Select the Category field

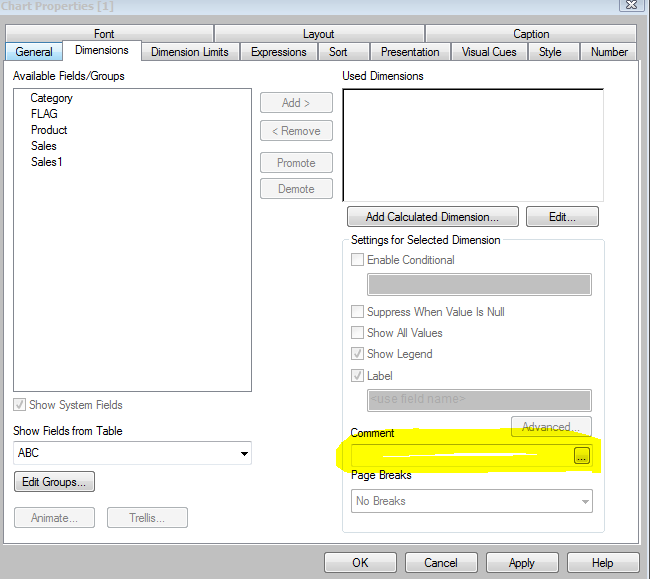51,98
